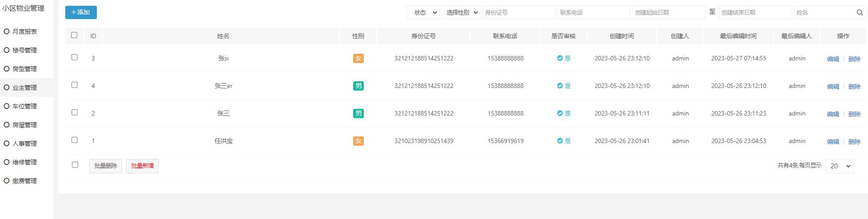The width and height of the screenshot is (868, 219).
Task: Click phone number 15366919619
Action: click(x=506, y=141)
